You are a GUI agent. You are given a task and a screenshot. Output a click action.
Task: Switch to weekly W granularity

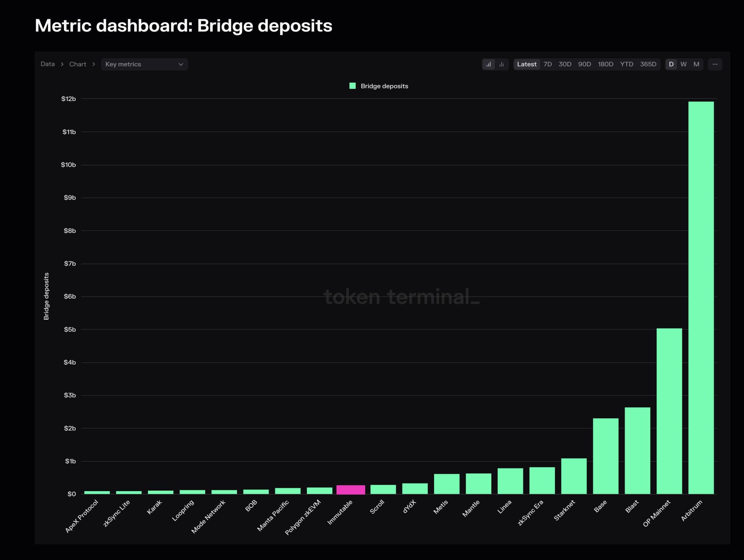684,64
